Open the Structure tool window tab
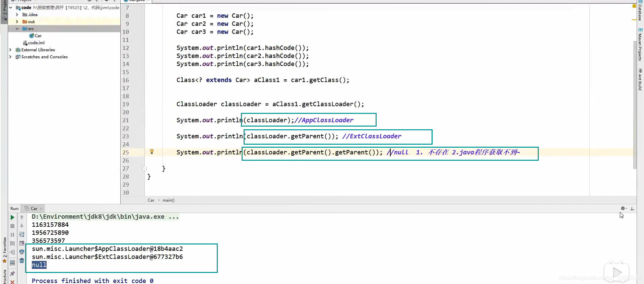The width and height of the screenshot is (644, 284). 4,277
